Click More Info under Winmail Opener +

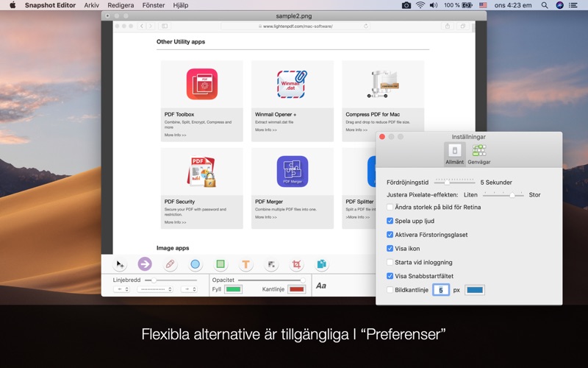[x=266, y=130]
